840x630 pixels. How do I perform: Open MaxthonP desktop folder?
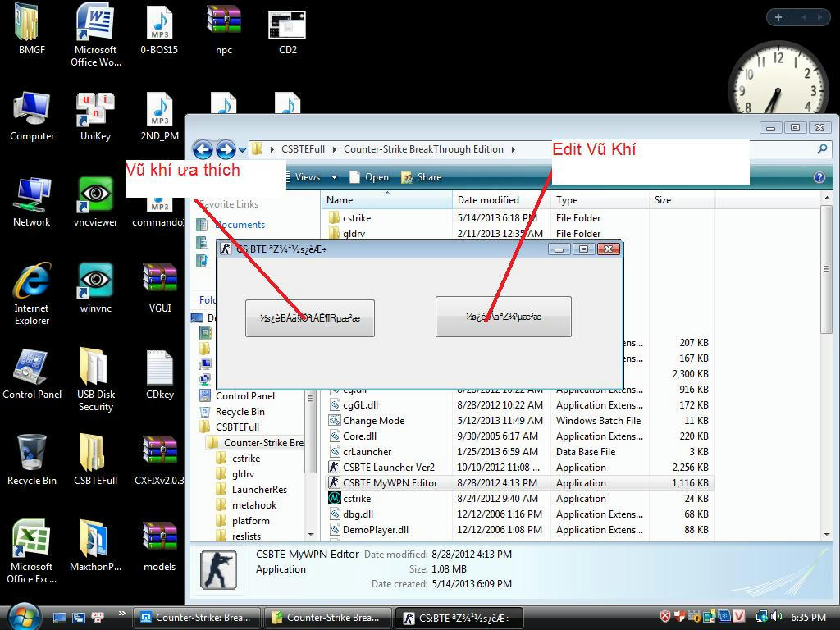pos(95,546)
